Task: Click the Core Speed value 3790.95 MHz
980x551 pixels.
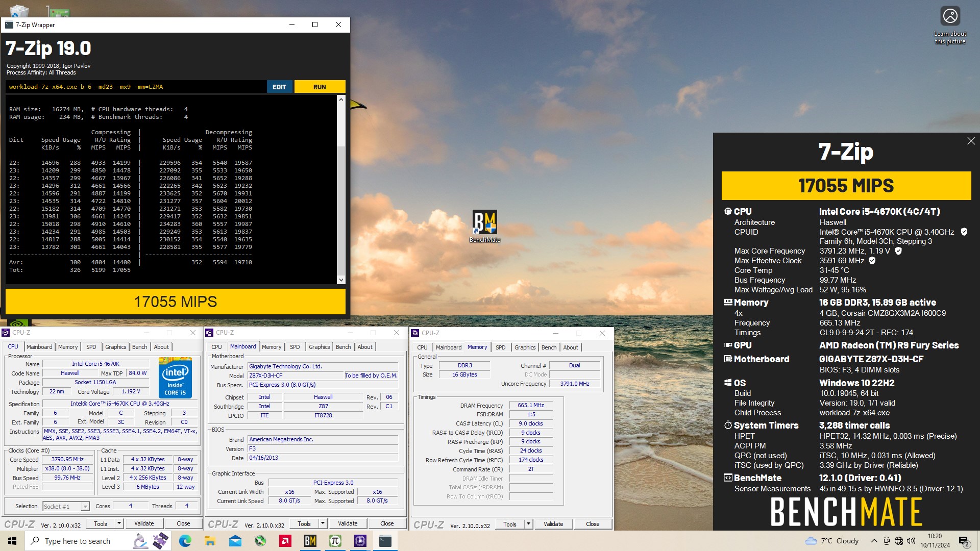Action: coord(67,460)
